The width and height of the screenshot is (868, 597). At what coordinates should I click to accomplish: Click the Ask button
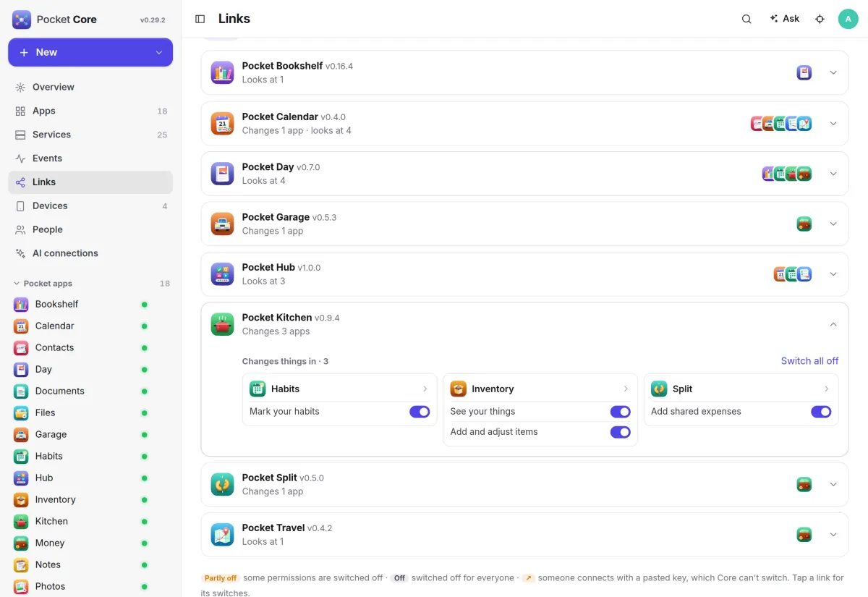click(x=785, y=19)
